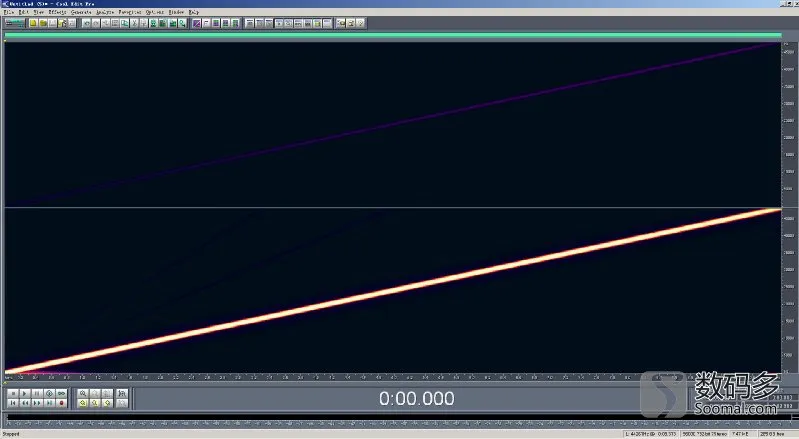This screenshot has width=799, height=439.
Task: Stop playback with the square button
Action: [13, 393]
